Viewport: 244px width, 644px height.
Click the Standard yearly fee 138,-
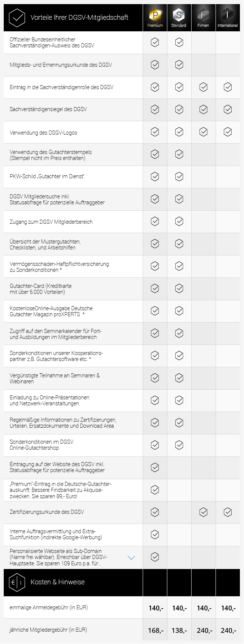179,630
